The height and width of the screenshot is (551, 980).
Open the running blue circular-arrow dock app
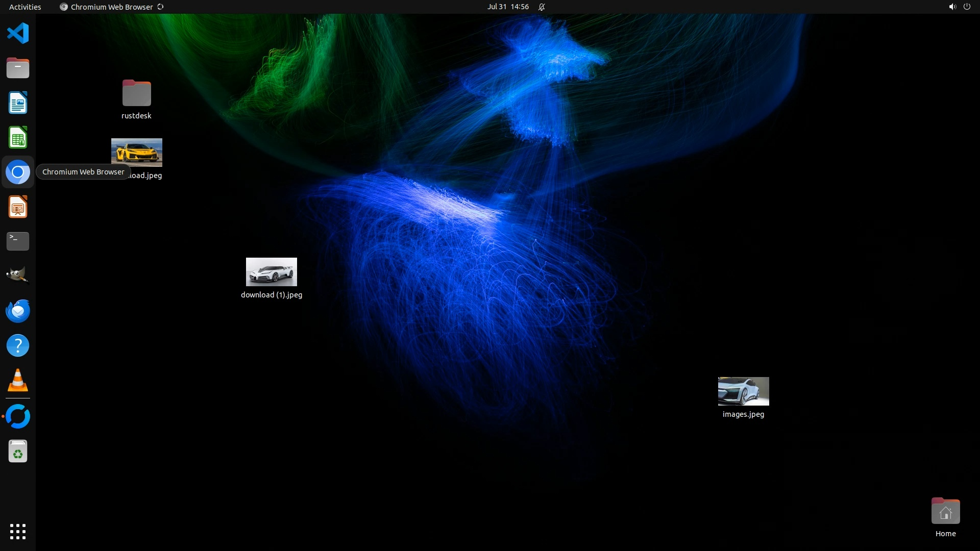(18, 416)
